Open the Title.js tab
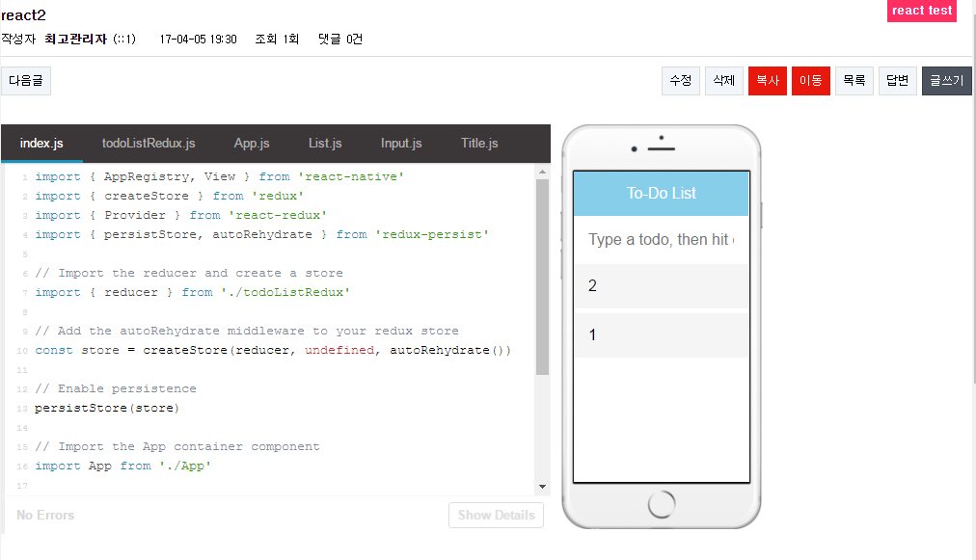The width and height of the screenshot is (976, 560). pyautogui.click(x=479, y=144)
